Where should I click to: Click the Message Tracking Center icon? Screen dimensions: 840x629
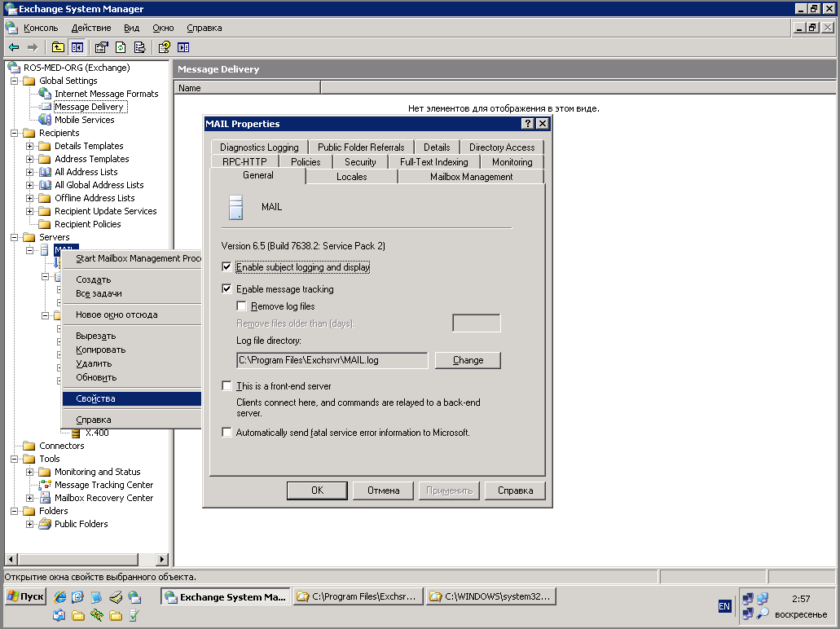pos(45,485)
